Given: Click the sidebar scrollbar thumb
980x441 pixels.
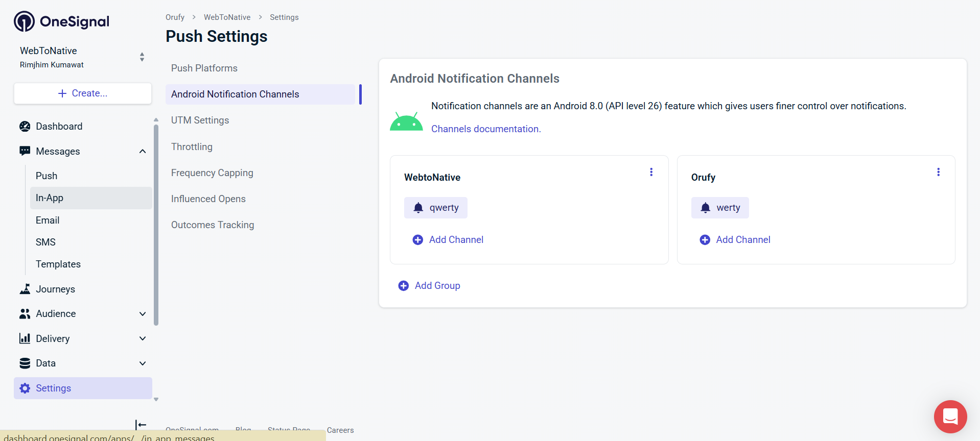Looking at the screenshot, I should [156, 225].
